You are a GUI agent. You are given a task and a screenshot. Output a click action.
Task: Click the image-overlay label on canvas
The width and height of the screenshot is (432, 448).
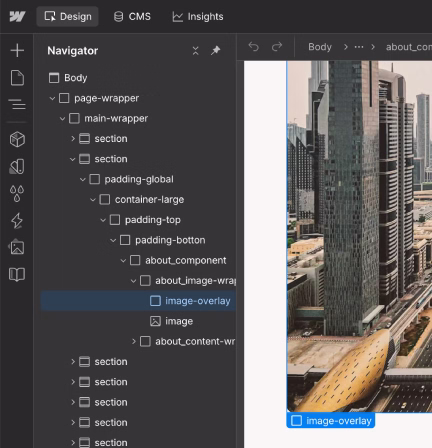(x=331, y=421)
